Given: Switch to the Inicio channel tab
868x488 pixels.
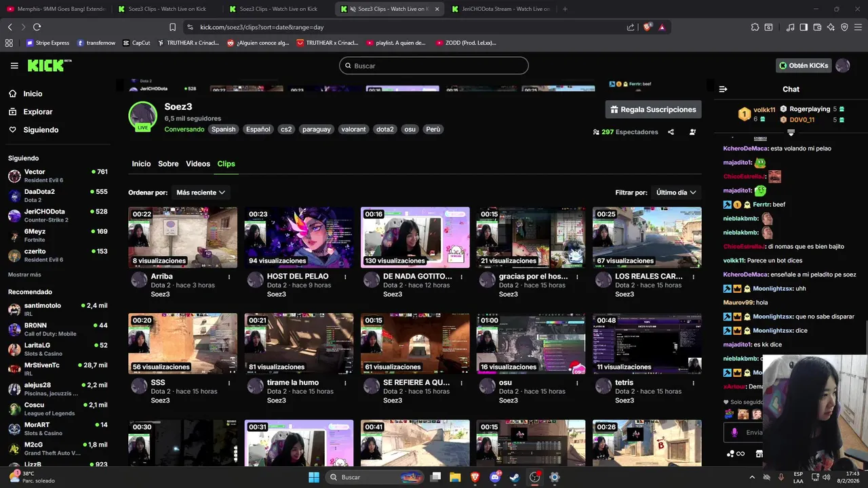Looking at the screenshot, I should click(141, 164).
